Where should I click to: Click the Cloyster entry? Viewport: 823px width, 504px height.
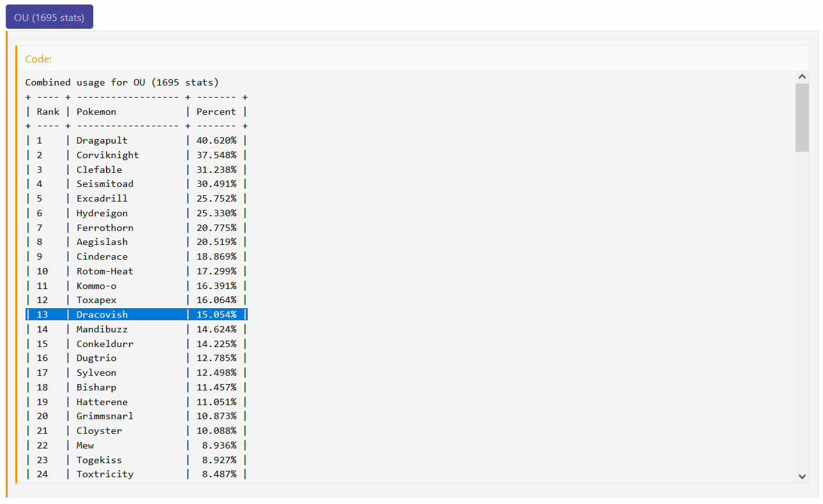(99, 431)
